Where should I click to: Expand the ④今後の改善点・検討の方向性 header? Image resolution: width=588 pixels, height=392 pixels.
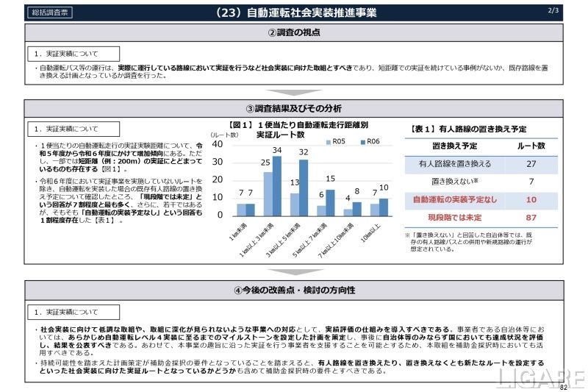point(293,290)
